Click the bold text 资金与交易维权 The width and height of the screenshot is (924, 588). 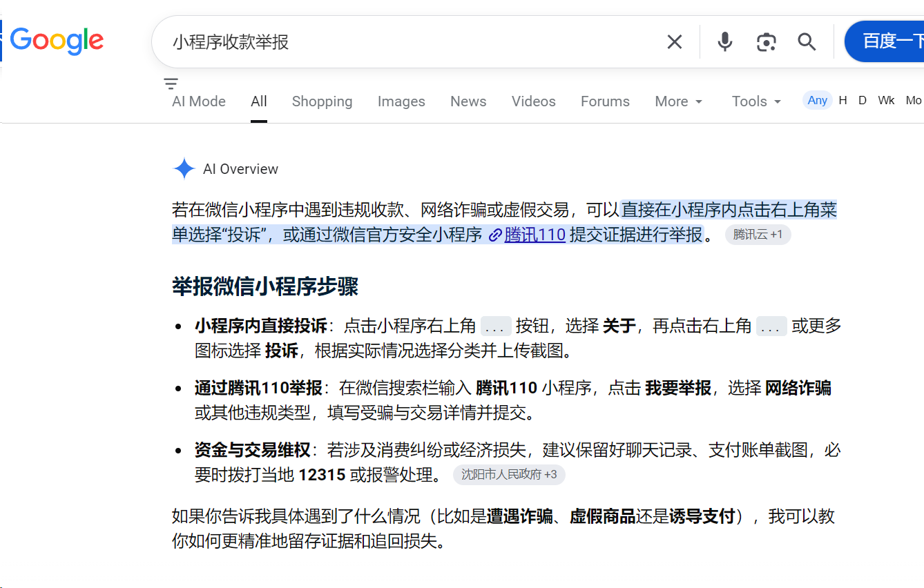tap(253, 451)
